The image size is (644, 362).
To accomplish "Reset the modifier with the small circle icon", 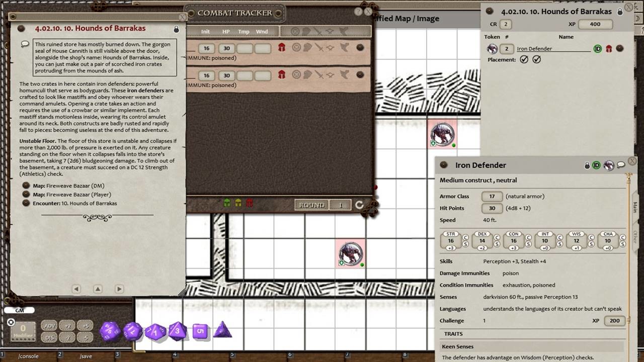I will click(11, 322).
